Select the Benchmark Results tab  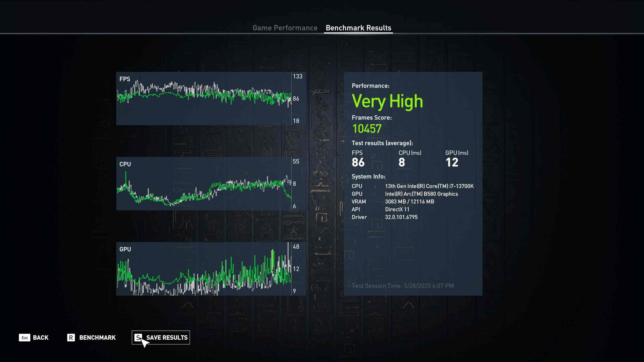point(358,28)
